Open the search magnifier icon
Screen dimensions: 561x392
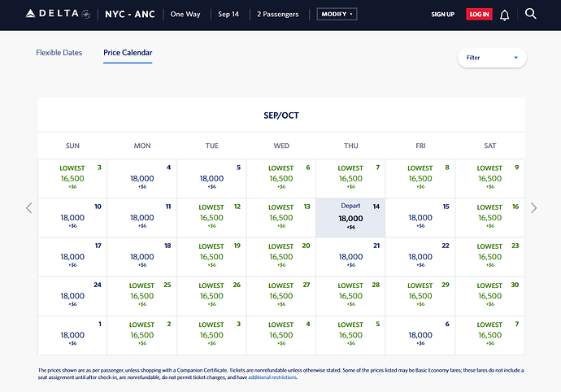click(x=531, y=14)
